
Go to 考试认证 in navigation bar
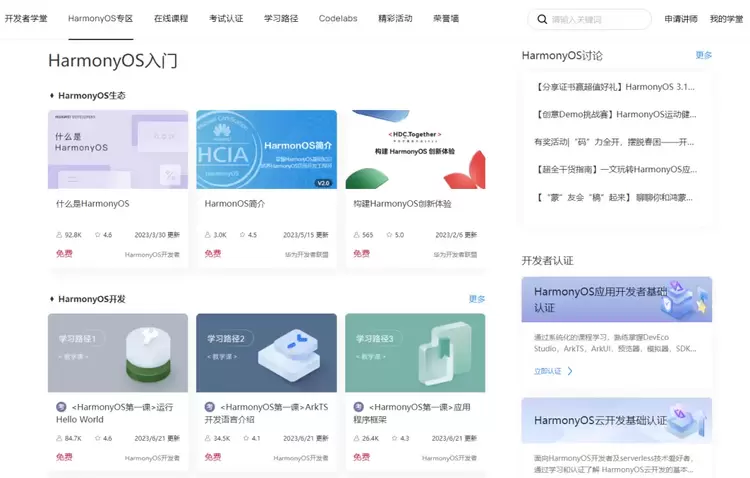point(226,19)
